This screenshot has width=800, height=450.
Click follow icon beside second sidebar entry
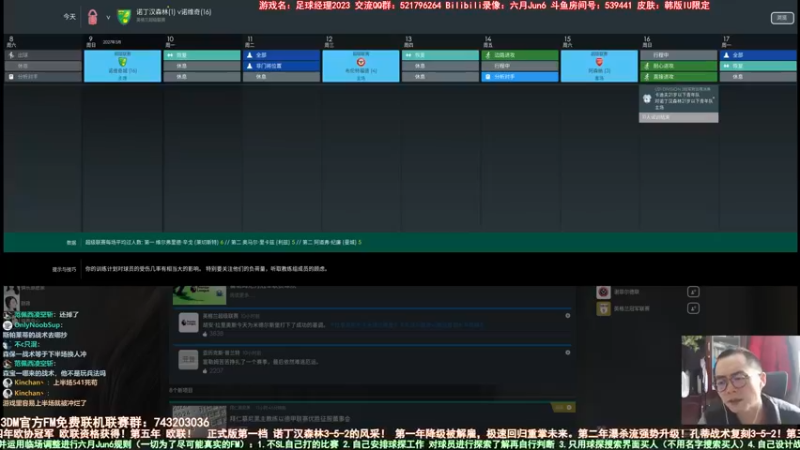tap(693, 308)
